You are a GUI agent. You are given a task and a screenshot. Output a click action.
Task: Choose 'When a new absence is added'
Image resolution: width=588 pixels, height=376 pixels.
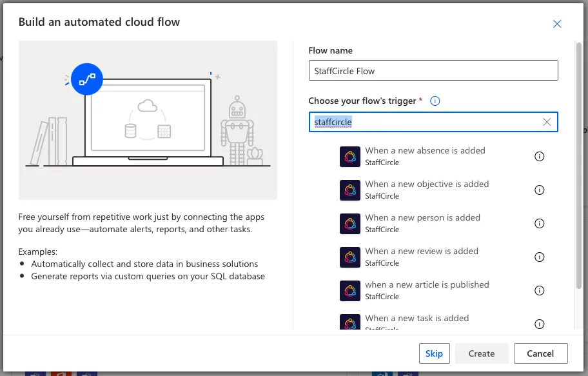coord(426,150)
